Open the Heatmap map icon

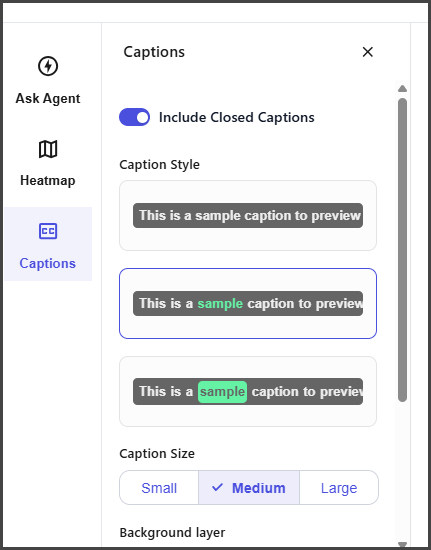tap(48, 149)
